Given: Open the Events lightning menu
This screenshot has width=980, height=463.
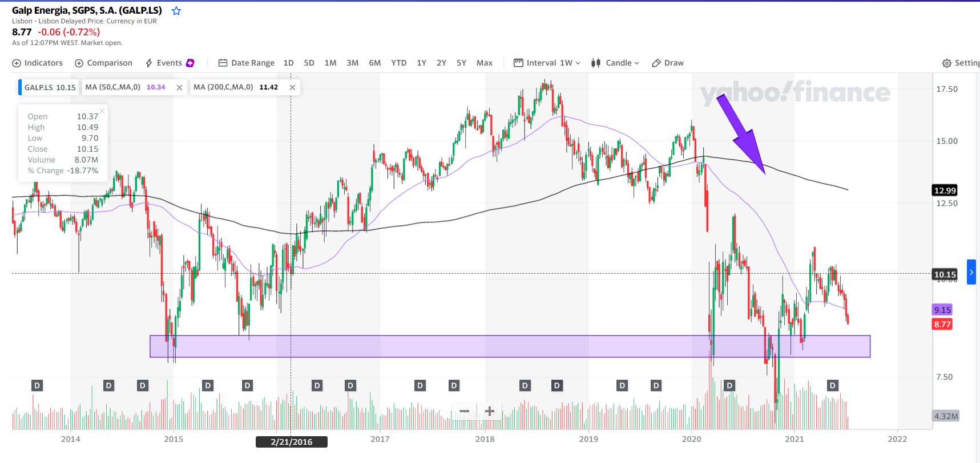Looking at the screenshot, I should tap(164, 63).
